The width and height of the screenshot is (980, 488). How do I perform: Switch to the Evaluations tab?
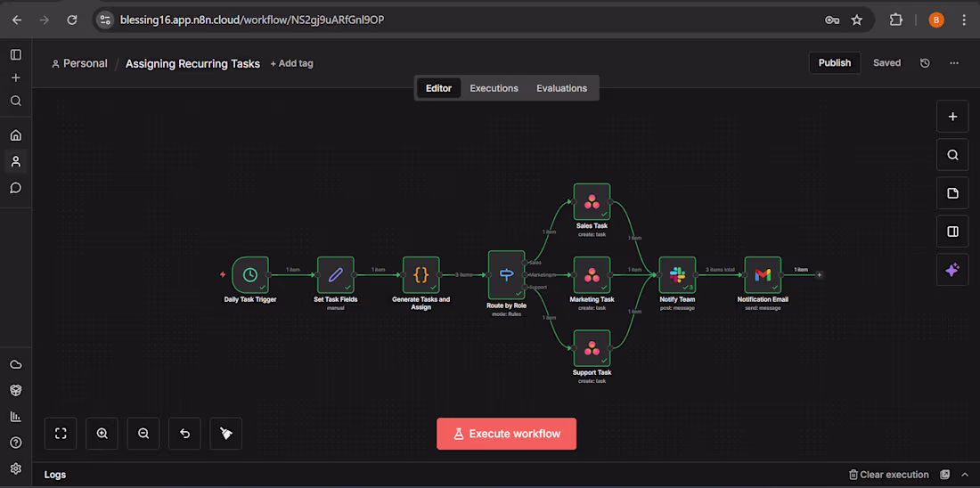pyautogui.click(x=561, y=88)
